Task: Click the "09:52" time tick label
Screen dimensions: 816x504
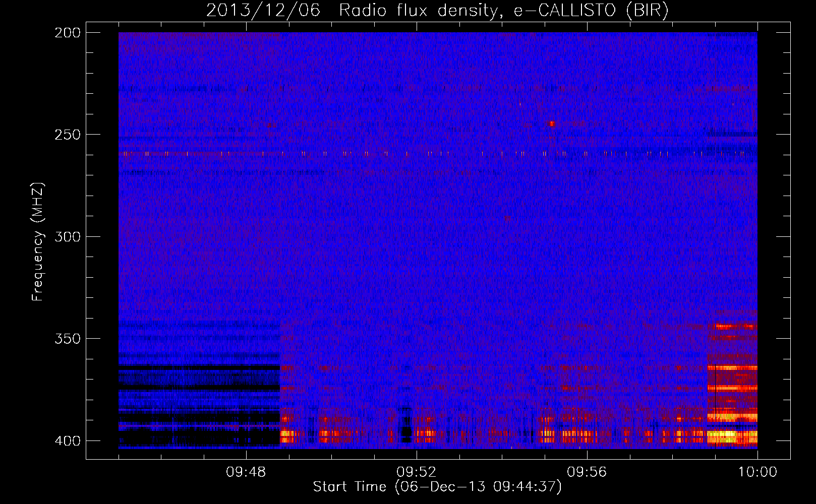Action: pyautogui.click(x=417, y=472)
